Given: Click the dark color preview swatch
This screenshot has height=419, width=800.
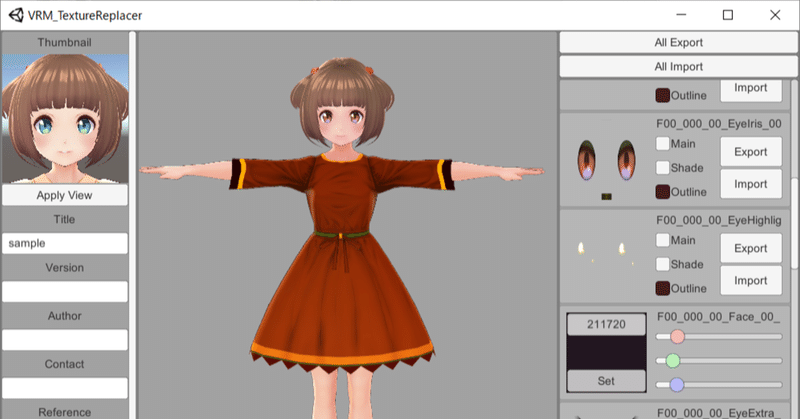Looking at the screenshot, I should pos(606,353).
